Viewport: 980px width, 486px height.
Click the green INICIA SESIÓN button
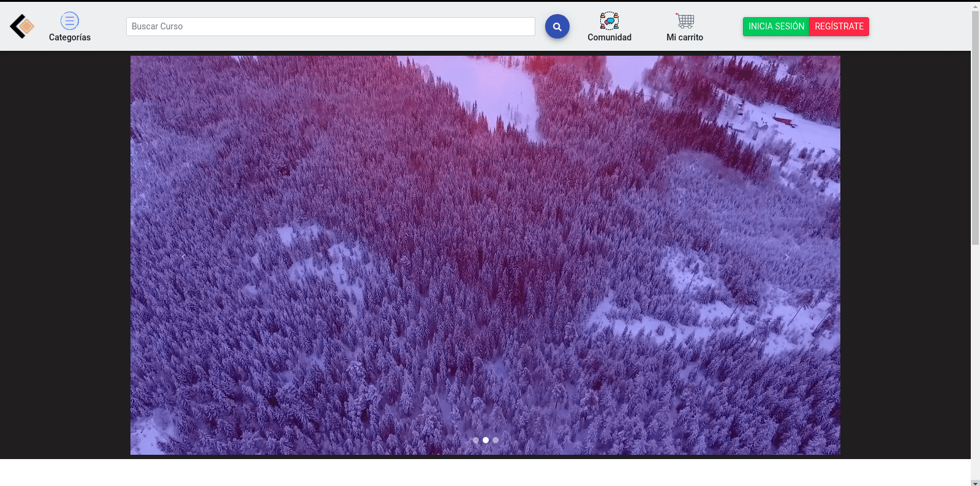(x=776, y=26)
